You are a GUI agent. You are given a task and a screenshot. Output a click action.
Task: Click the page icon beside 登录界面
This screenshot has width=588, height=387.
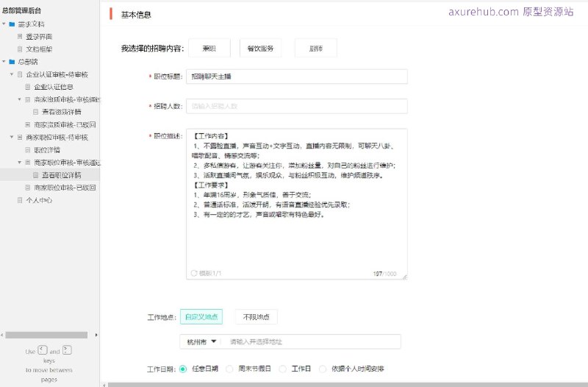pyautogui.click(x=20, y=36)
